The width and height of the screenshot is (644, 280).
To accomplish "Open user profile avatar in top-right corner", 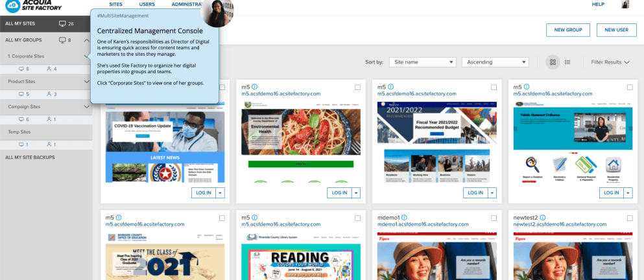I will pyautogui.click(x=625, y=5).
